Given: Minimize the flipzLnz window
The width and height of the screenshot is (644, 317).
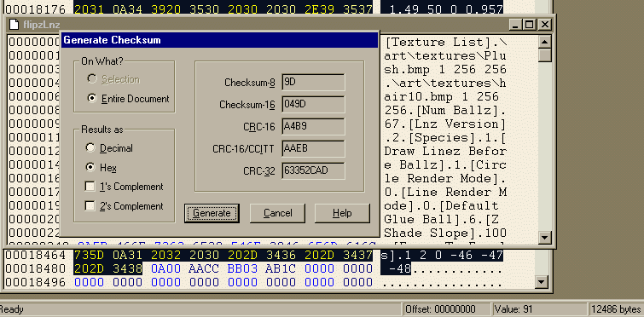Looking at the screenshot, I should (x=516, y=25).
